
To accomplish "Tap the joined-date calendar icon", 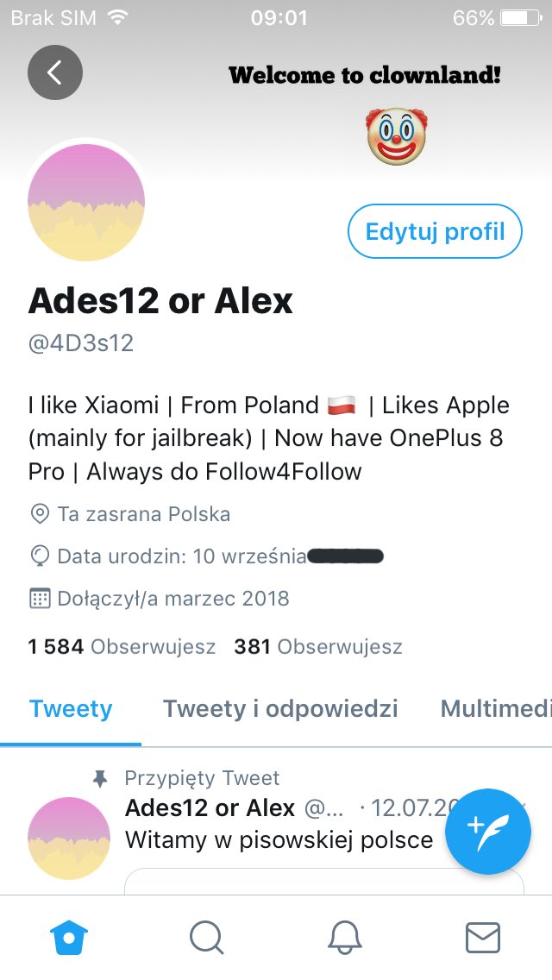I will (x=40, y=598).
